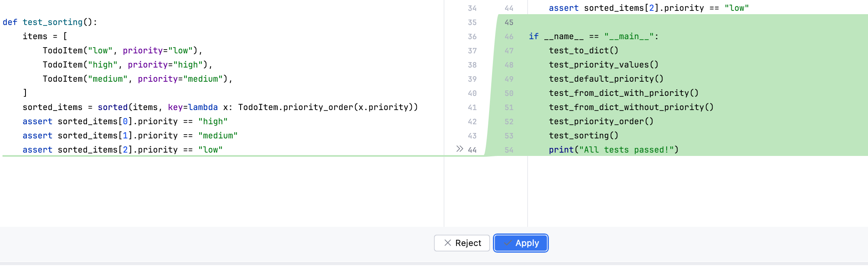Click the print("All tests passed!") line
This screenshot has width=868, height=266.
coord(613,150)
